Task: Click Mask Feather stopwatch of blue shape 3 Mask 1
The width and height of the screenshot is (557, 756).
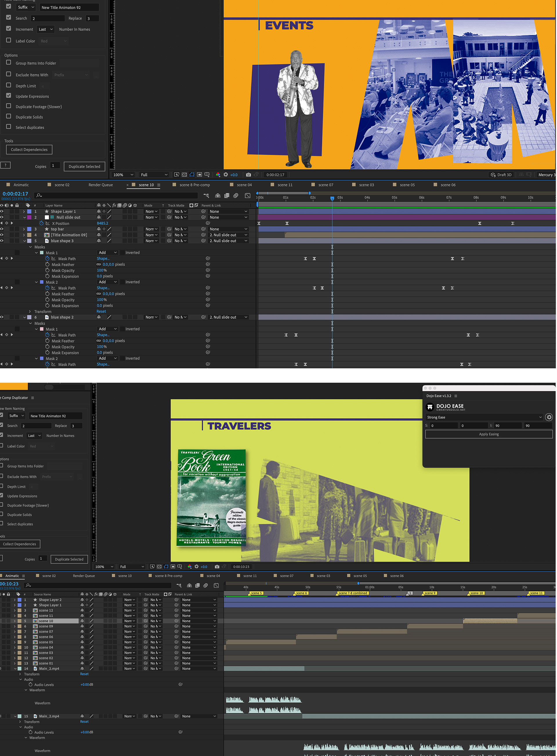Action: pyautogui.click(x=48, y=264)
